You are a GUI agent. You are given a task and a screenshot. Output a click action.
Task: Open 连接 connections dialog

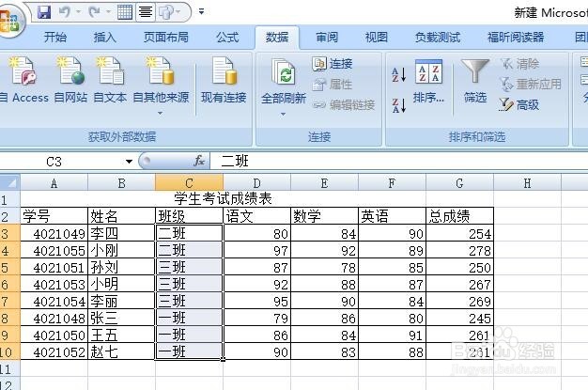[x=333, y=64]
